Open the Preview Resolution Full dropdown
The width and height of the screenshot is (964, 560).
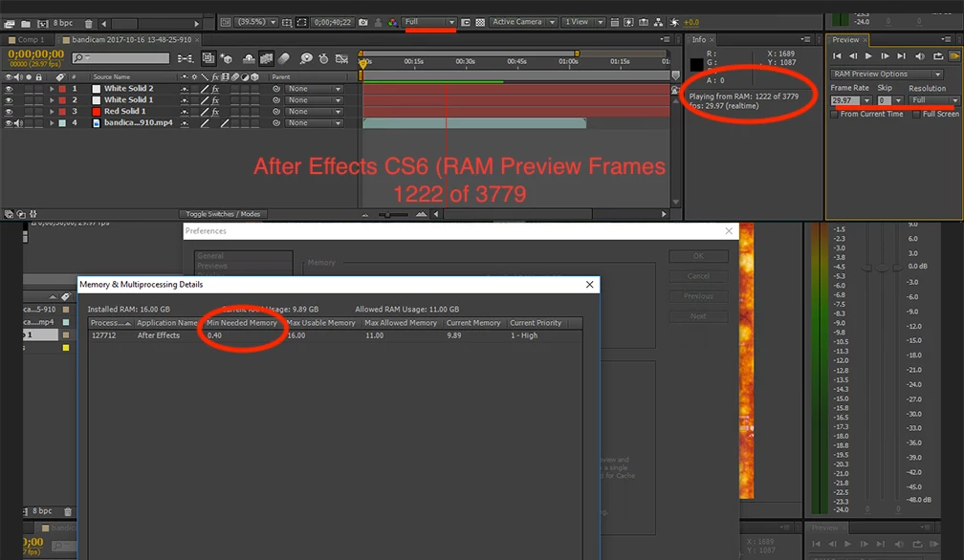933,100
